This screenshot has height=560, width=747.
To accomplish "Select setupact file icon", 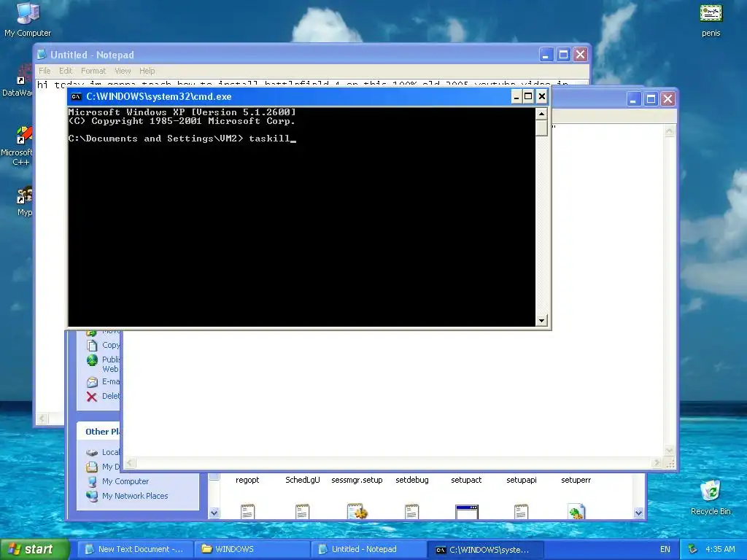I will tap(467, 512).
